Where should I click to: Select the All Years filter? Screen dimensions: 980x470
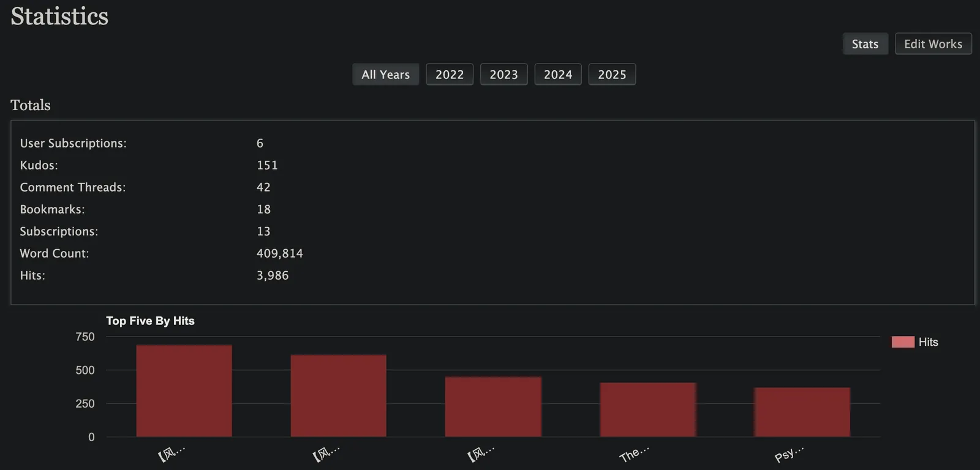point(385,75)
